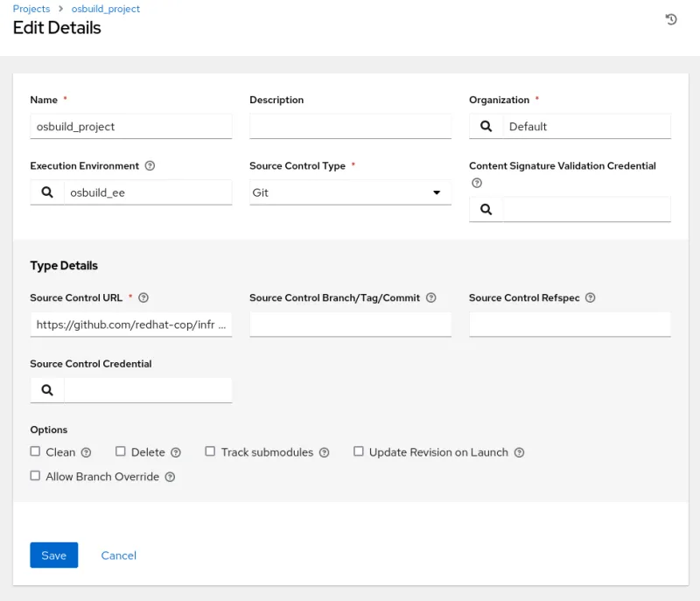Viewport: 700px width, 601px height.
Task: Show help for Execution Environment field
Action: click(150, 166)
